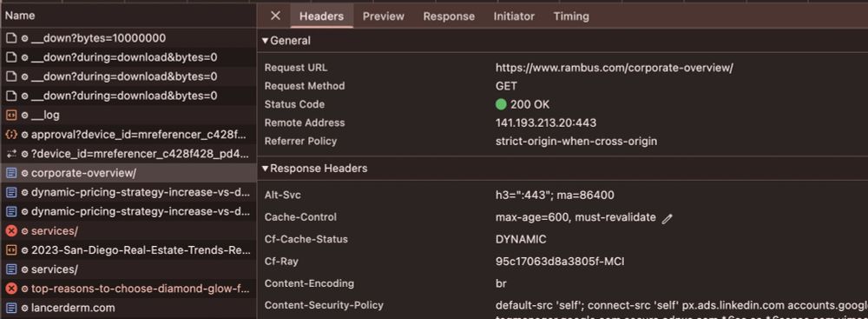Switch to the Preview tab

coord(384,17)
